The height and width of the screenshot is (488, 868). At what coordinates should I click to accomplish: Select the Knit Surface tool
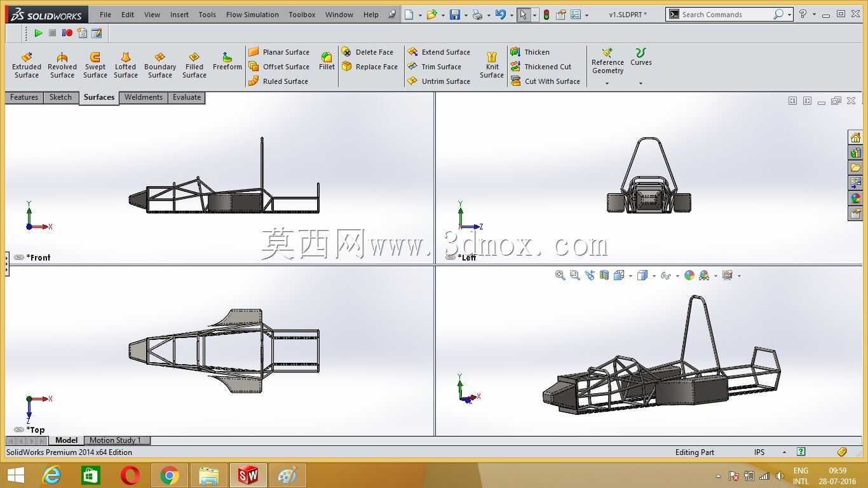pyautogui.click(x=492, y=65)
